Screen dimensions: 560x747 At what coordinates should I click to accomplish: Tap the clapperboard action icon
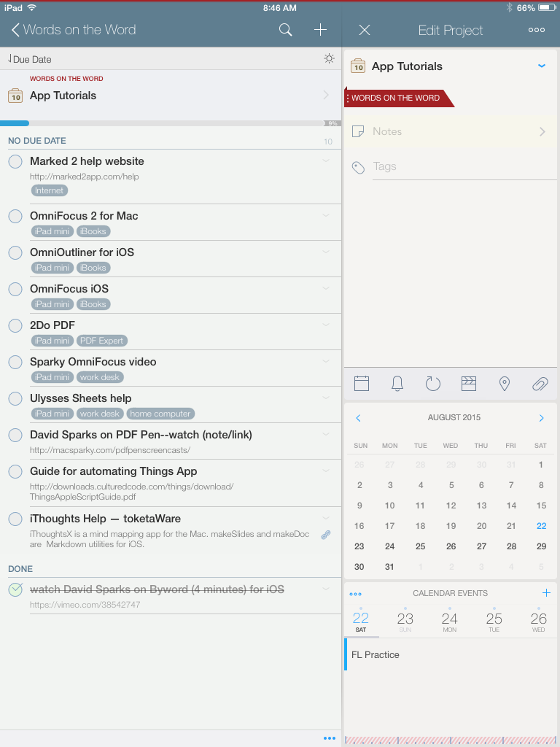click(469, 384)
